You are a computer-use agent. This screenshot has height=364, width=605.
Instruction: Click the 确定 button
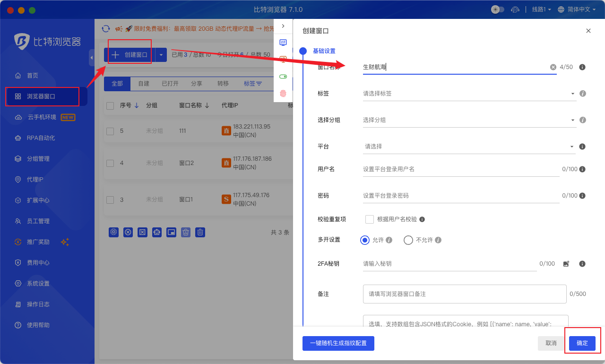click(x=582, y=343)
